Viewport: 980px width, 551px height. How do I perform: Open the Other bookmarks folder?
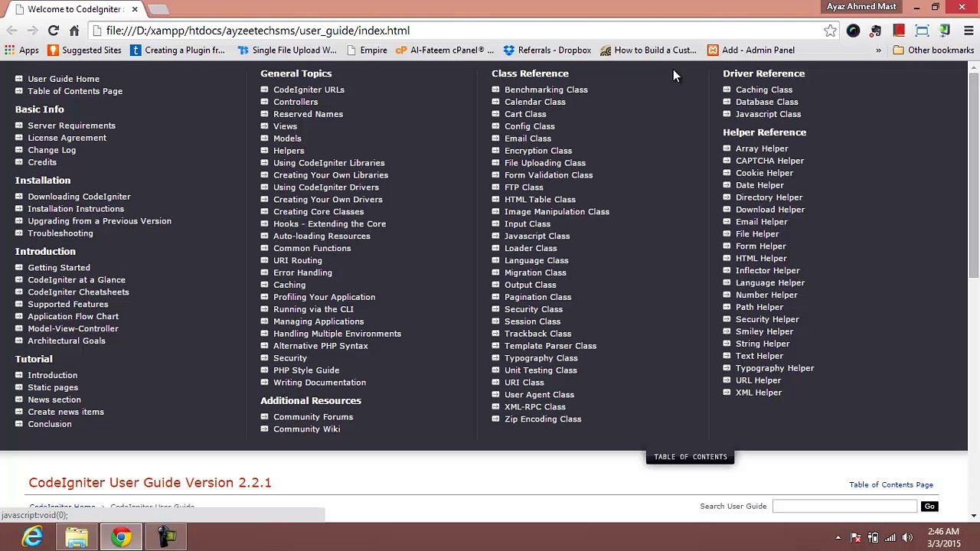coord(933,51)
